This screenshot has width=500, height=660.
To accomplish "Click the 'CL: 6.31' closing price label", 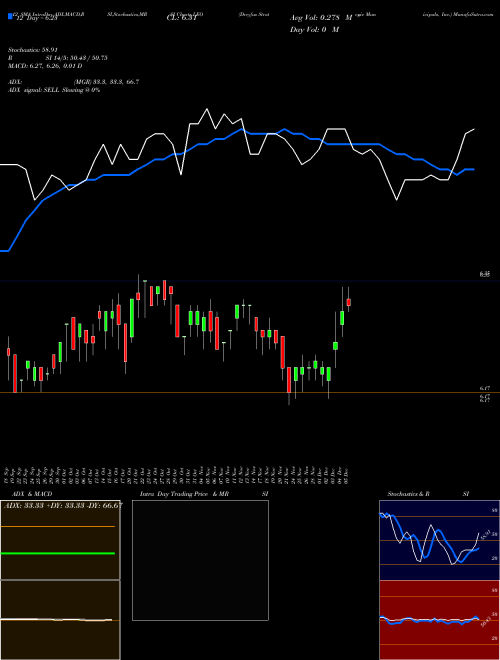I will pos(182,18).
